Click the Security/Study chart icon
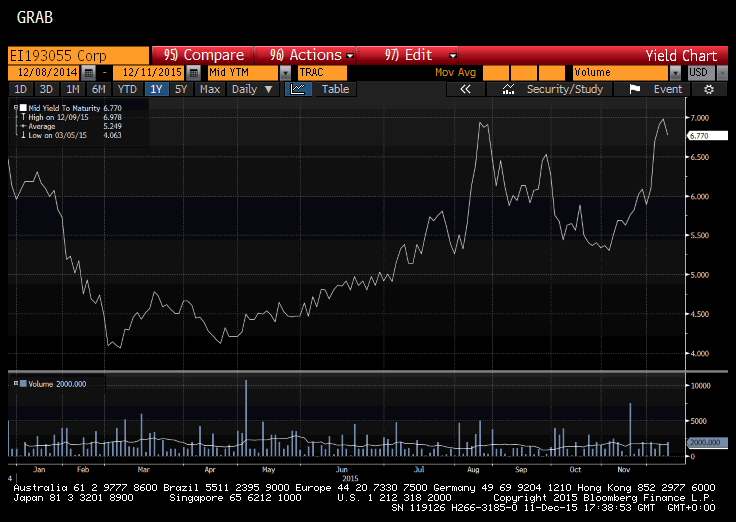Screen dimensions: 736x522 pyautogui.click(x=508, y=89)
